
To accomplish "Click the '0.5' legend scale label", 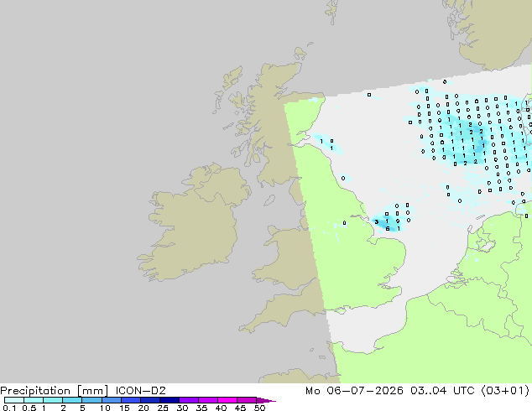I will (29, 408).
